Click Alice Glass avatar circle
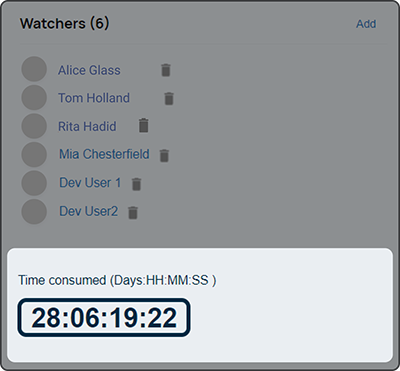This screenshot has width=400, height=371. (34, 69)
